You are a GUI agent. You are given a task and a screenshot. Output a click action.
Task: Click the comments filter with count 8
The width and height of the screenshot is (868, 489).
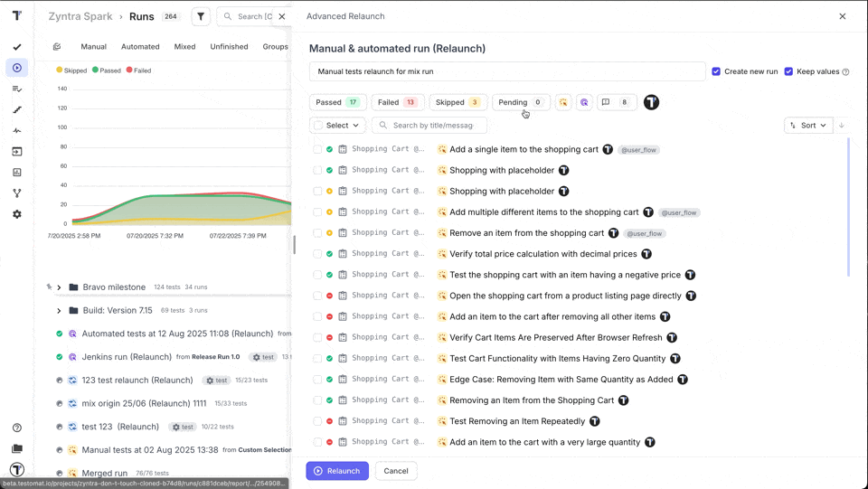click(617, 103)
